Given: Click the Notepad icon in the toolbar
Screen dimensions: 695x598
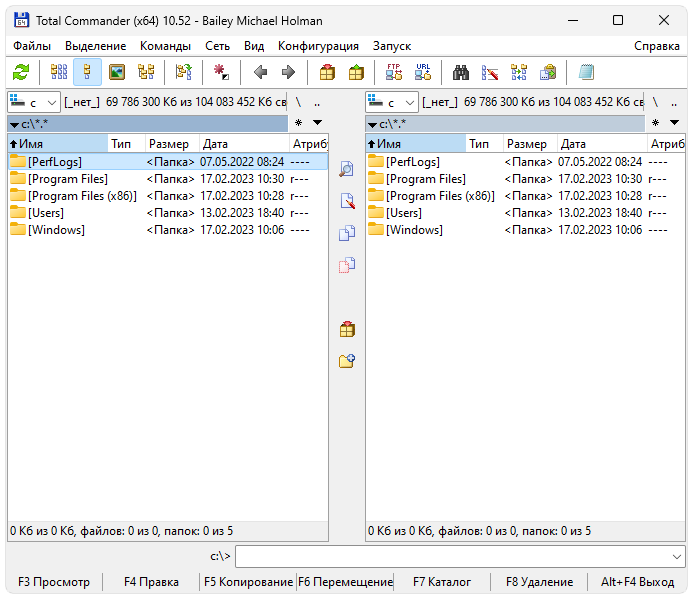Looking at the screenshot, I should click(586, 72).
